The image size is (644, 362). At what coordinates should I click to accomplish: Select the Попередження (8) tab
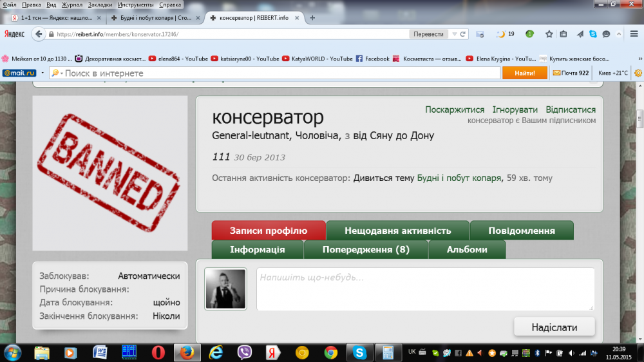[366, 249]
